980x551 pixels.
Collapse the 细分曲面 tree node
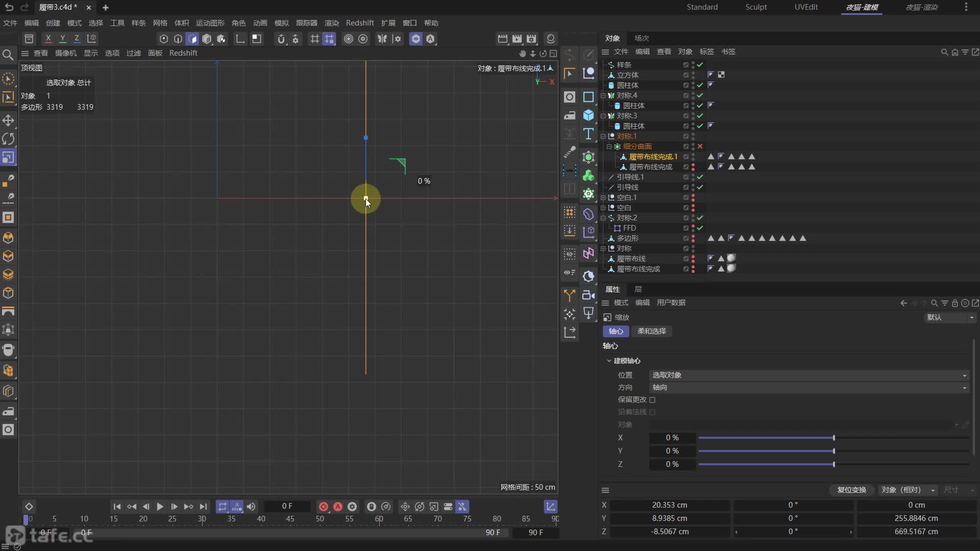[609, 146]
